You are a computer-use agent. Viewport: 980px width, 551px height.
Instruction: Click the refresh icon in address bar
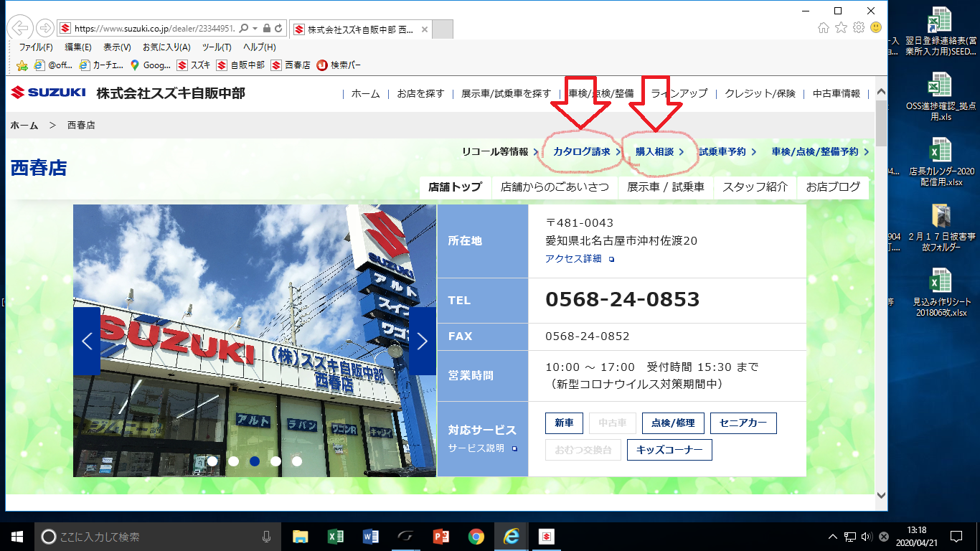(x=278, y=29)
